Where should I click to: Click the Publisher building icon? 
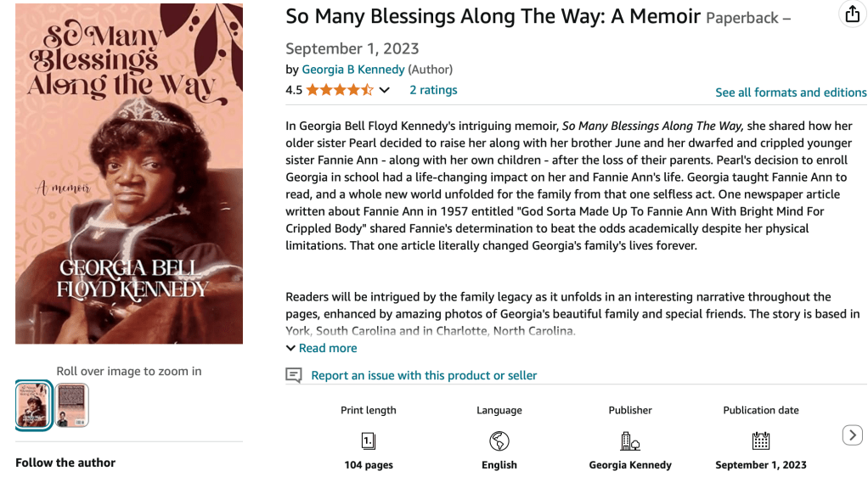click(630, 441)
